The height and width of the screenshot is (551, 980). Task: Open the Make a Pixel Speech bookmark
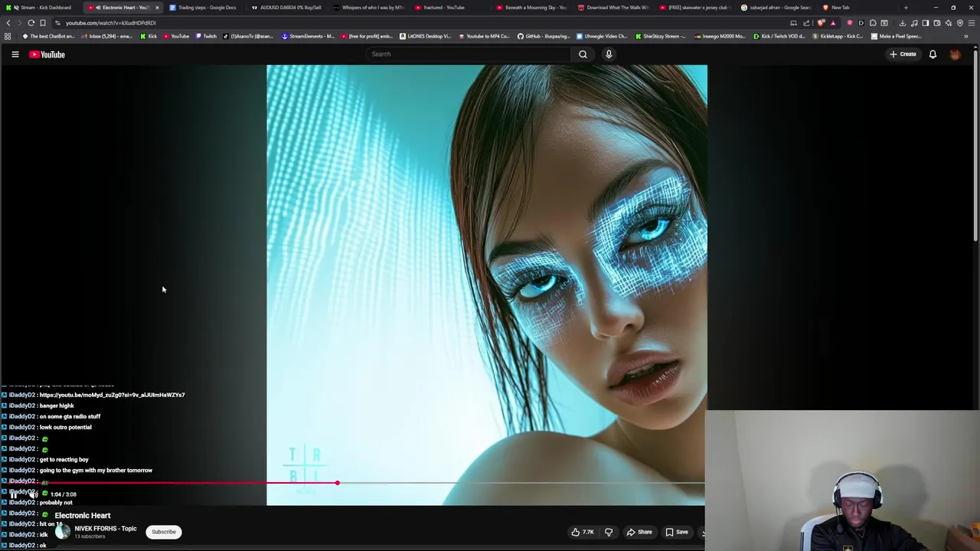[x=897, y=36]
